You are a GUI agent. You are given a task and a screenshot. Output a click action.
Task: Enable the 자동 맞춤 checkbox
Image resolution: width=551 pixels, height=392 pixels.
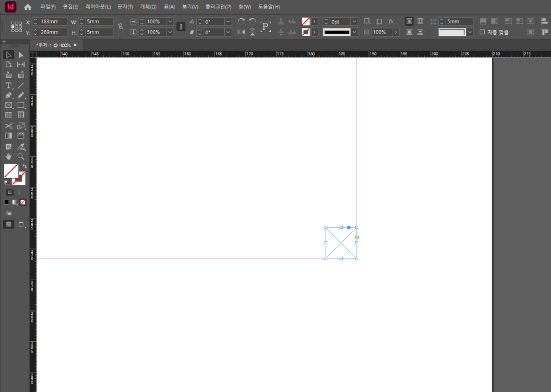[x=482, y=32]
